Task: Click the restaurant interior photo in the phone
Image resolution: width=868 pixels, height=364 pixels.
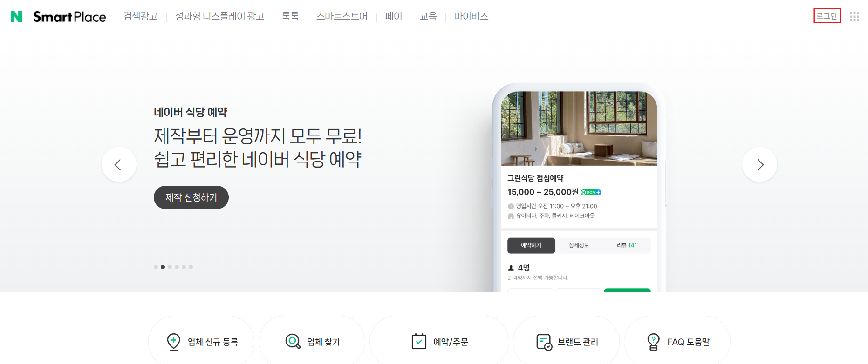Action: click(579, 128)
